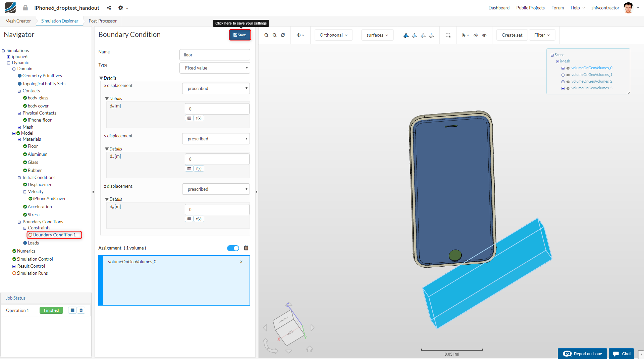Toggle visibility of volumeOnGeoVolumes_1
644x359 pixels.
point(568,75)
